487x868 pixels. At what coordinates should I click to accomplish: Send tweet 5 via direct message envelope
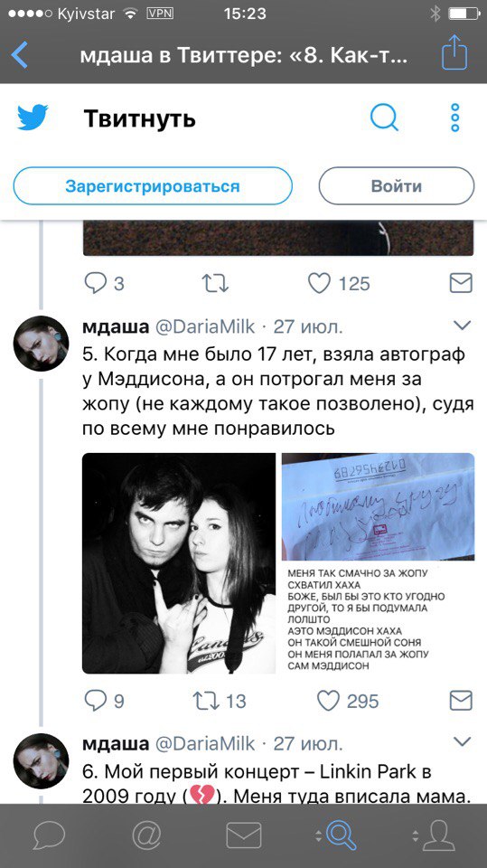pos(461,701)
